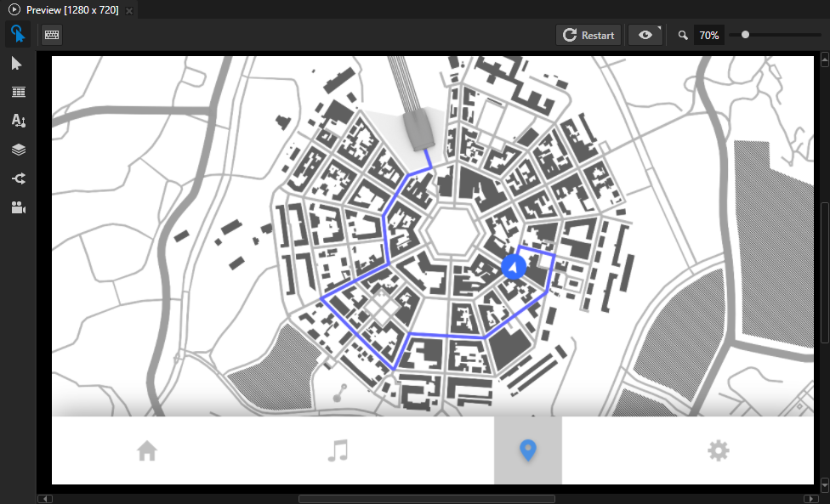This screenshot has width=830, height=504.
Task: Click the blue navigation arrow on the map
Action: [514, 265]
